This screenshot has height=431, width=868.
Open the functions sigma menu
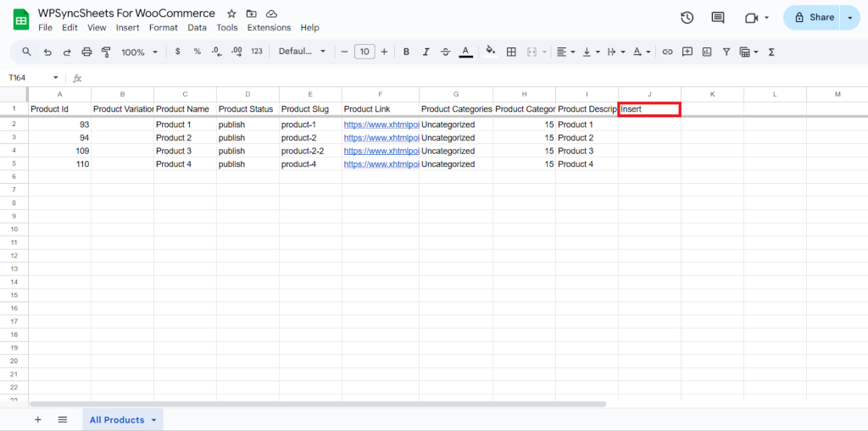point(771,52)
